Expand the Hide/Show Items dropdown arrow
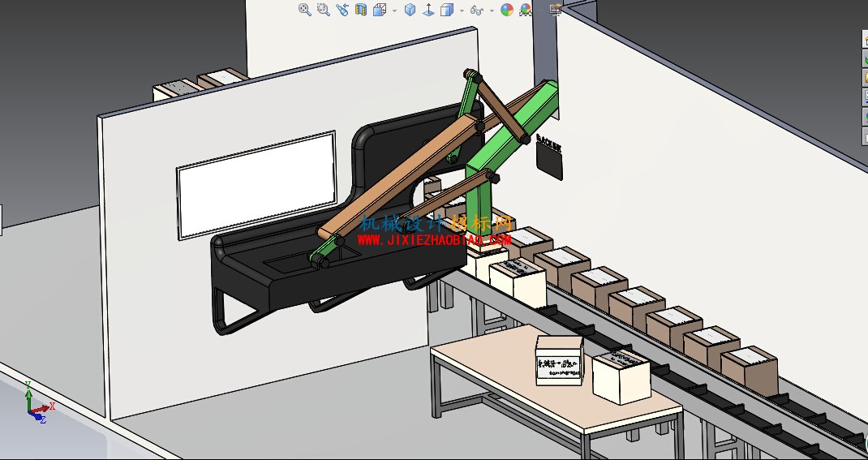 (x=491, y=11)
